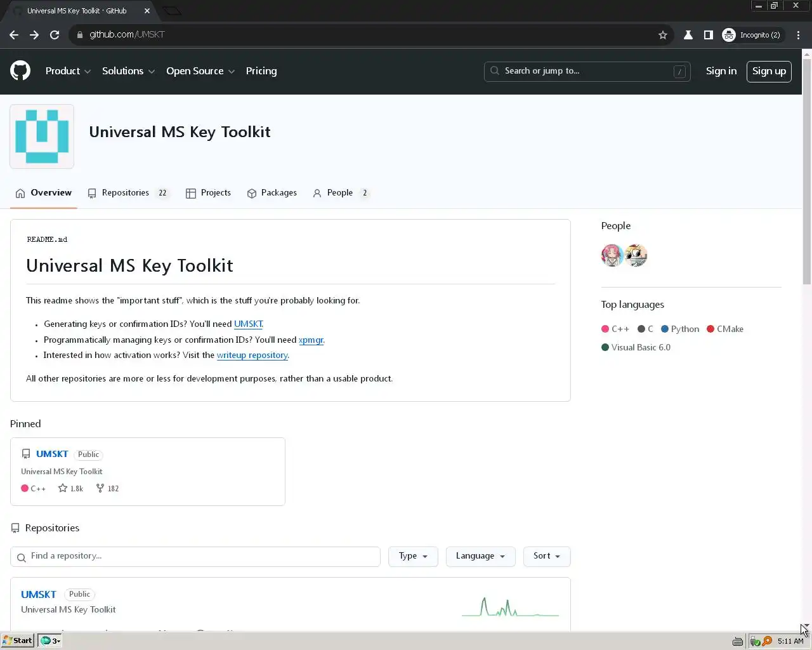Click the C++ top language
This screenshot has width=812, height=650.
[x=615, y=329]
